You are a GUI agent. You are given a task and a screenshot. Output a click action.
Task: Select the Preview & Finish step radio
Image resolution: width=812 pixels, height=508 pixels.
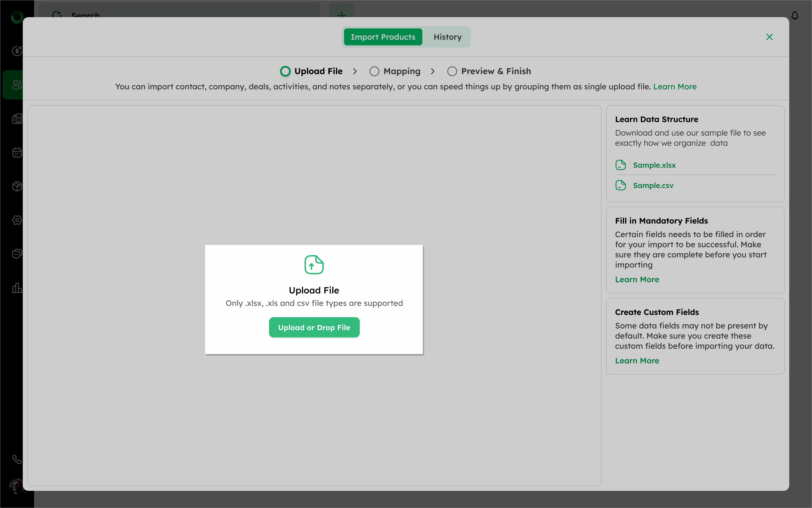(x=452, y=71)
